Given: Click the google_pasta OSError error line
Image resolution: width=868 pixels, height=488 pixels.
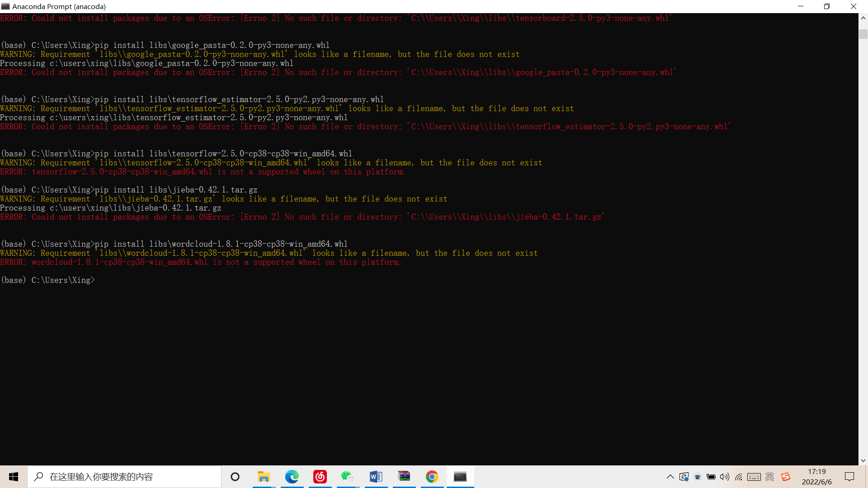Looking at the screenshot, I should click(x=338, y=72).
